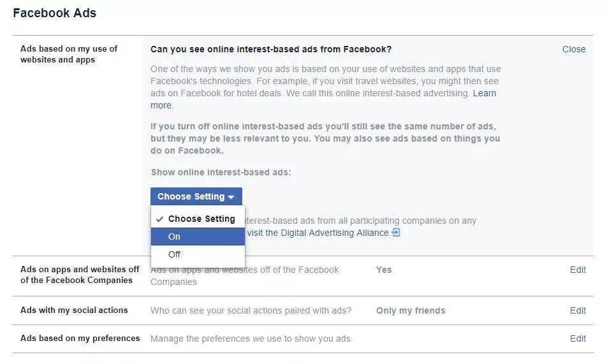
Task: Select Off in the dropdown list
Action: [x=198, y=254]
